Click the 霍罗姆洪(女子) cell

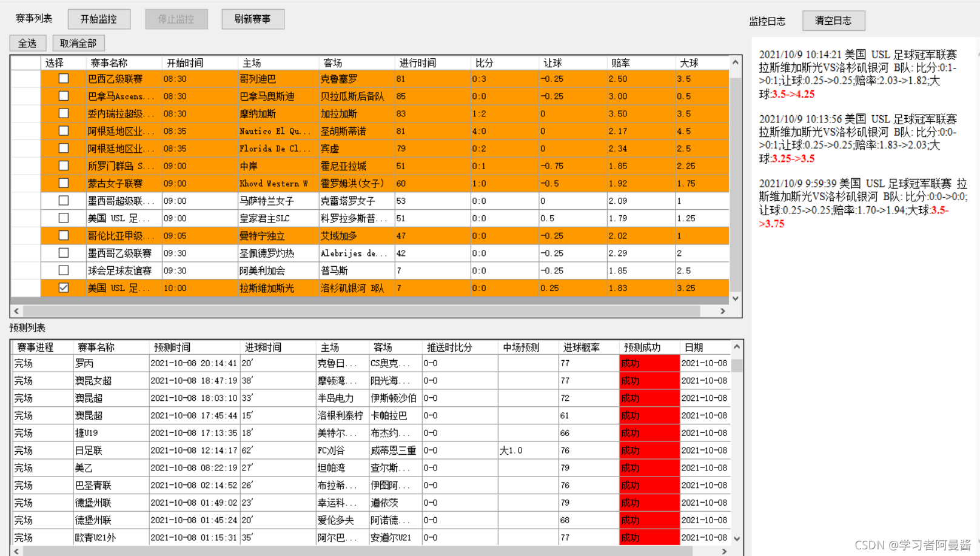tap(357, 183)
